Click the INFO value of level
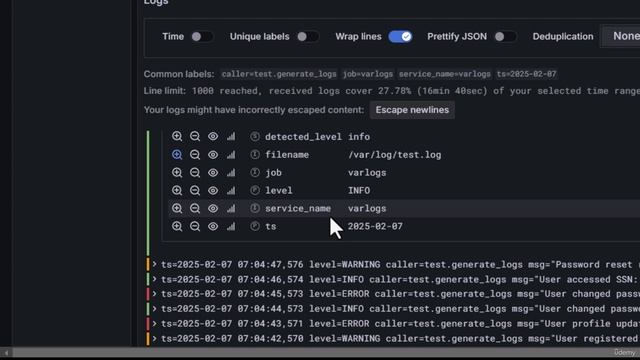Screen dimensions: 640x360 click(x=359, y=191)
